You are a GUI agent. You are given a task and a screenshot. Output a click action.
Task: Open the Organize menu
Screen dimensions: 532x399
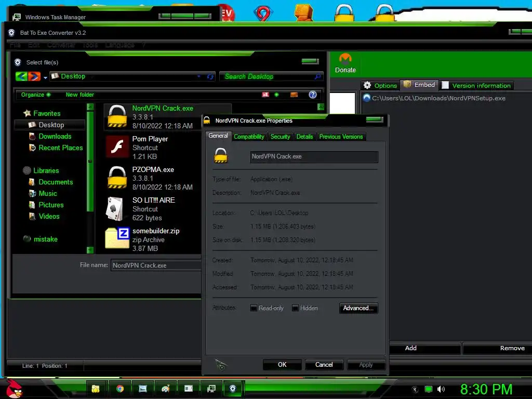pos(36,95)
